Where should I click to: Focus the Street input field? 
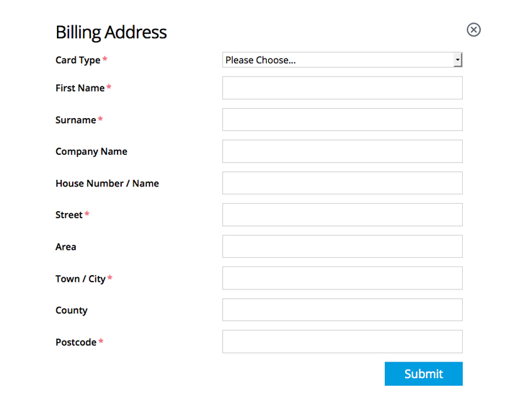[x=342, y=215]
